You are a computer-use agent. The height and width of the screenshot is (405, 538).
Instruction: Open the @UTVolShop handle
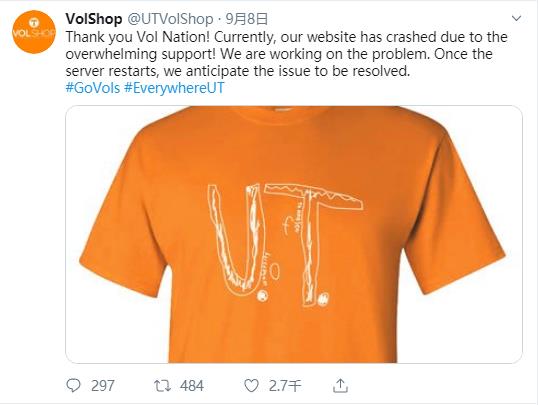tap(170, 19)
